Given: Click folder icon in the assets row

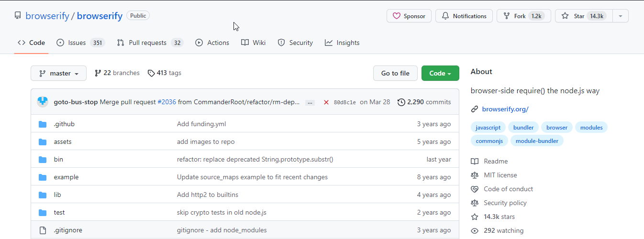Looking at the screenshot, I should pos(43,142).
